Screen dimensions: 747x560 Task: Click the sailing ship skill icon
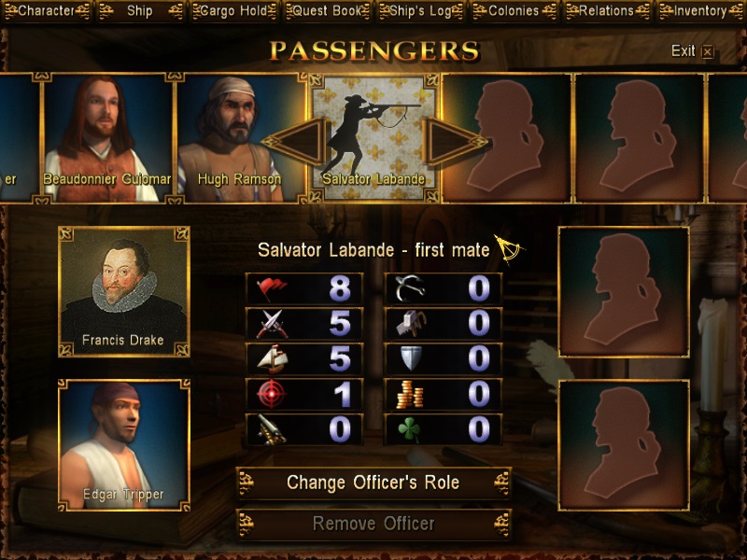272,359
